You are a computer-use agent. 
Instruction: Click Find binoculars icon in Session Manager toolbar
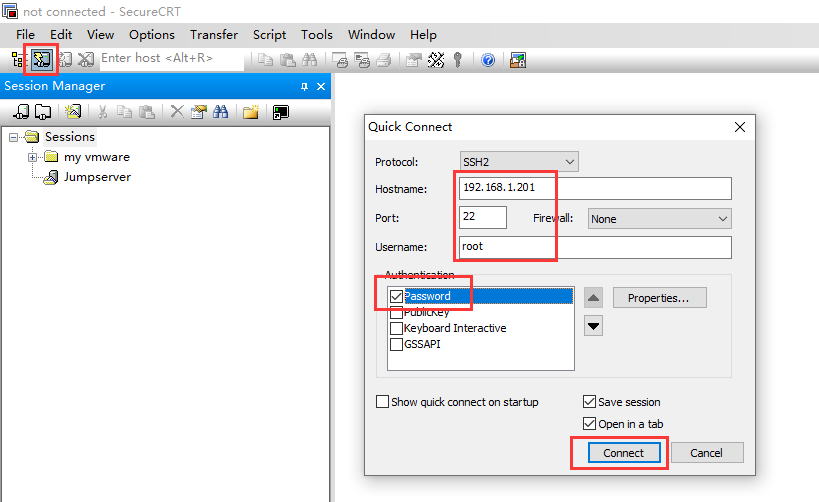[220, 112]
